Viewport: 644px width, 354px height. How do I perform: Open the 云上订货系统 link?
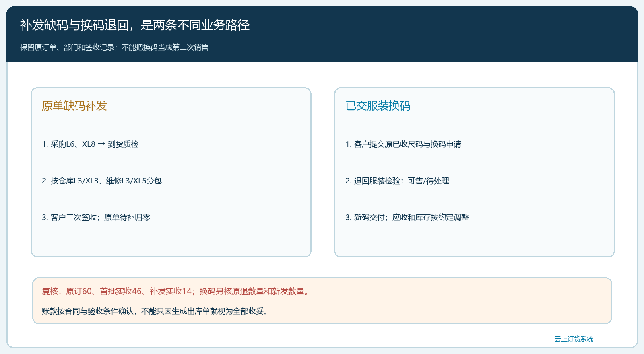(x=574, y=339)
